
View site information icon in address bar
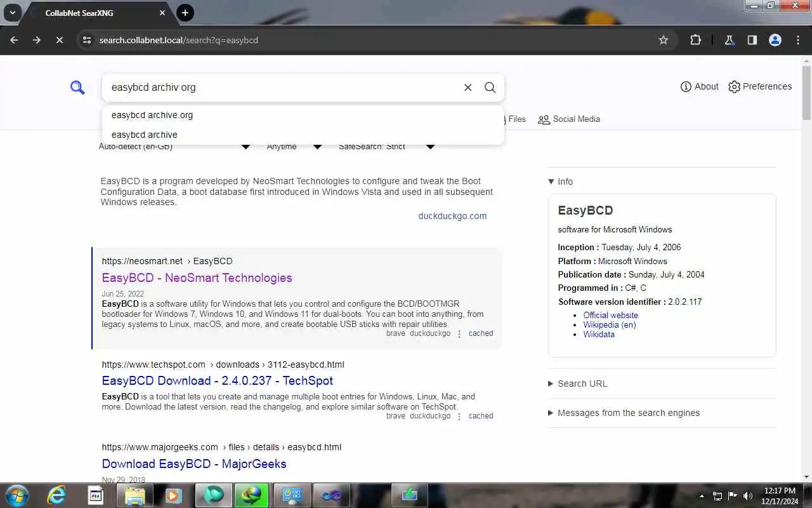[87, 40]
